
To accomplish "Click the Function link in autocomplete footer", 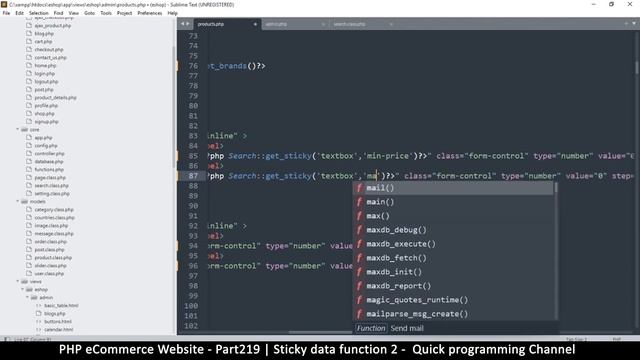I will coord(371,328).
